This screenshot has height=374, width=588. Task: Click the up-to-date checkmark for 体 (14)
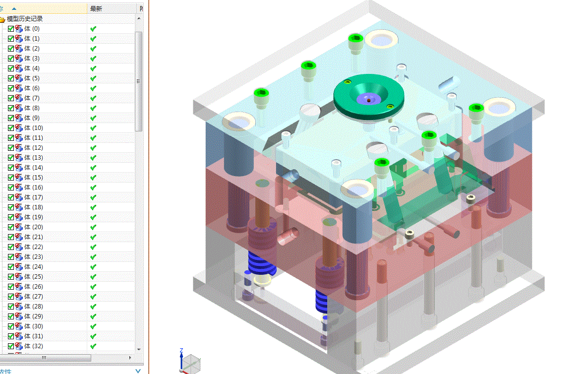tap(93, 168)
